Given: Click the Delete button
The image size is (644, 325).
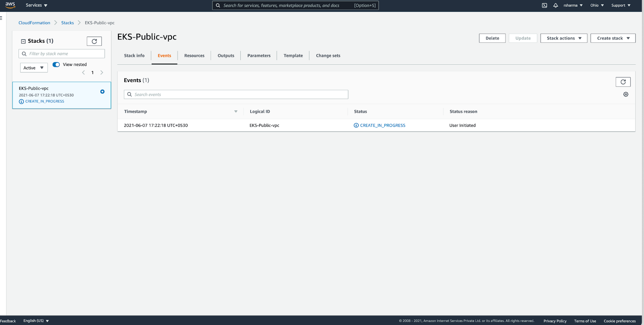Looking at the screenshot, I should pyautogui.click(x=492, y=38).
